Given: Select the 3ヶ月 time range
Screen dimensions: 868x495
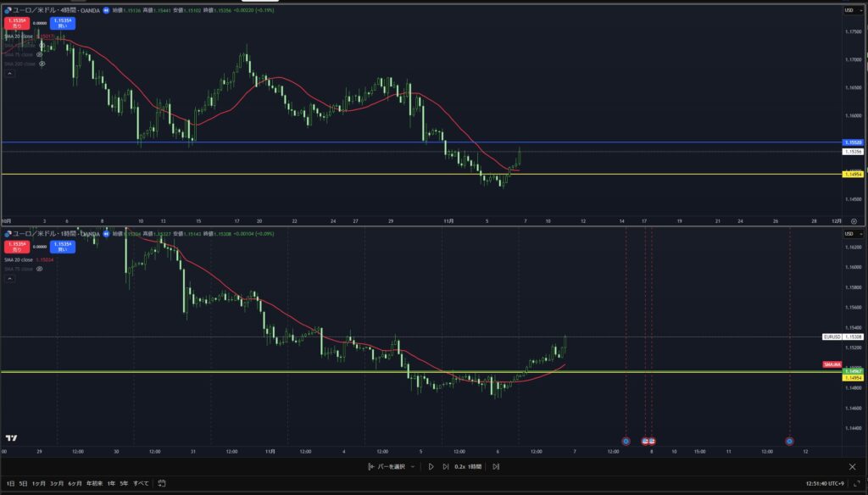Looking at the screenshot, I should [58, 483].
